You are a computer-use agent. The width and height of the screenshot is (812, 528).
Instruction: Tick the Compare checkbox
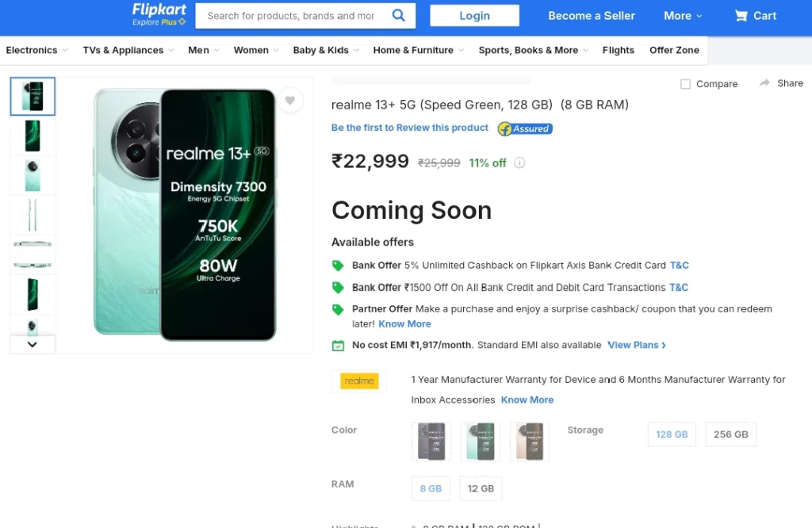(x=685, y=84)
